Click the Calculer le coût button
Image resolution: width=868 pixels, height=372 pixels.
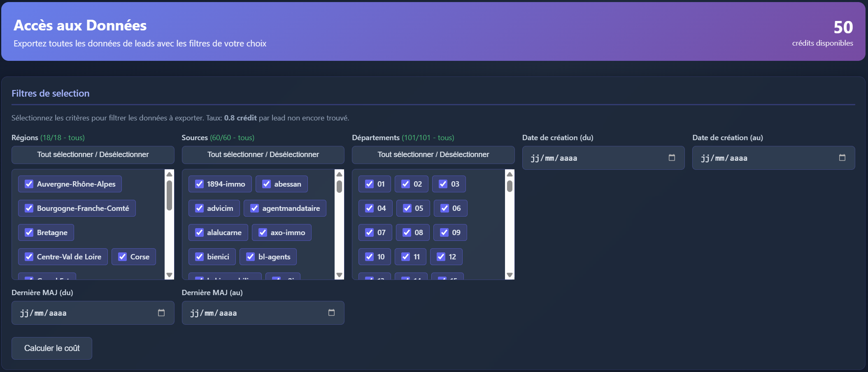(x=51, y=348)
